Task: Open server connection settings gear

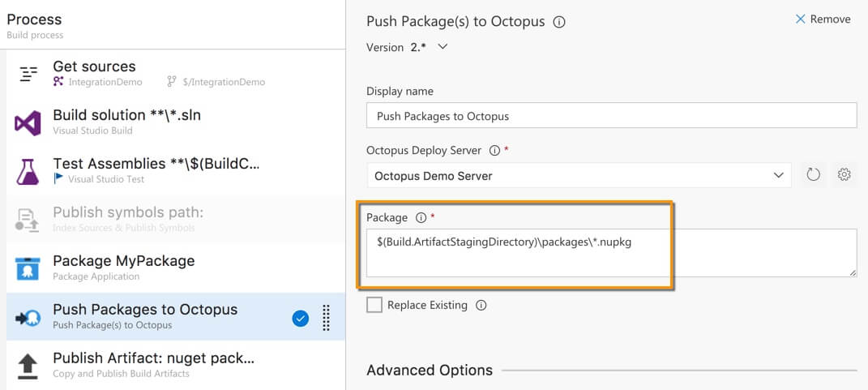Action: click(x=844, y=175)
